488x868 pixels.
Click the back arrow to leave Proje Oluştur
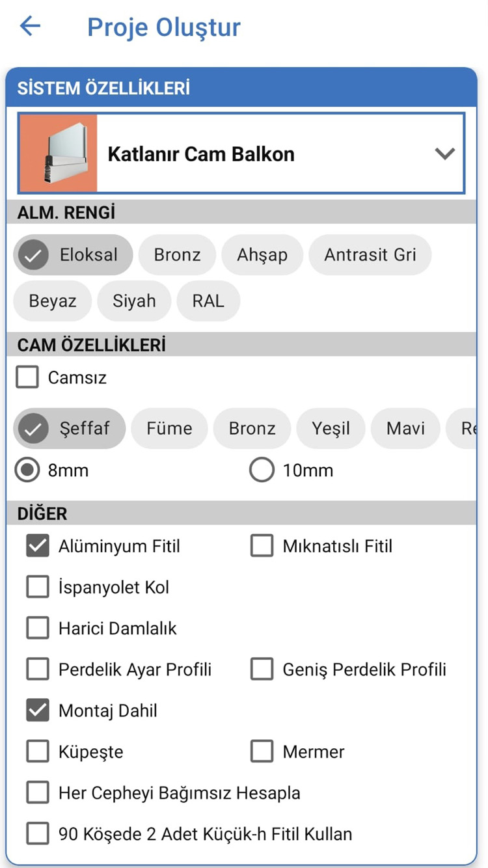[29, 26]
